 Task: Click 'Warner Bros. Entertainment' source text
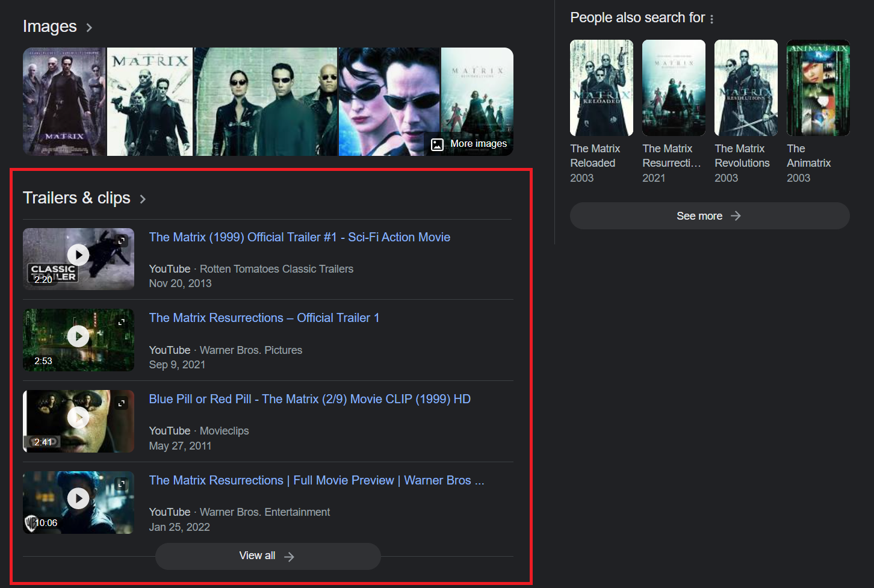coord(265,512)
